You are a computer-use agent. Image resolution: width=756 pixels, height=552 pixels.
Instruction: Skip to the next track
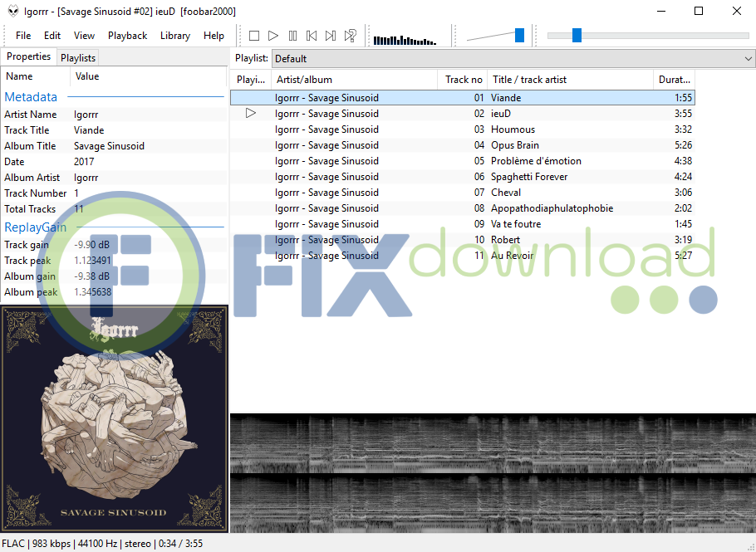(x=331, y=36)
